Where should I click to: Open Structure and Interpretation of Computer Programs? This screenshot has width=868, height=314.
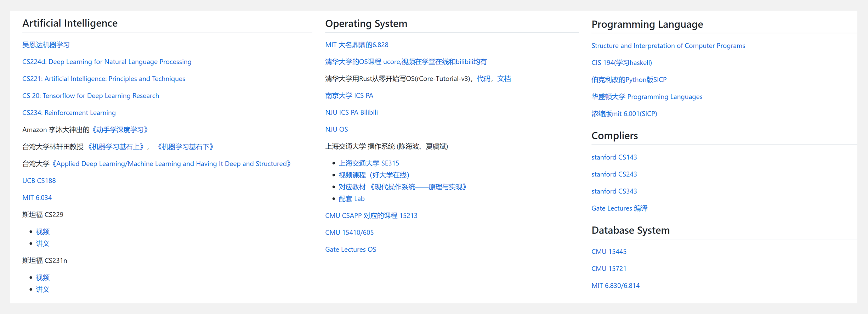tap(668, 46)
